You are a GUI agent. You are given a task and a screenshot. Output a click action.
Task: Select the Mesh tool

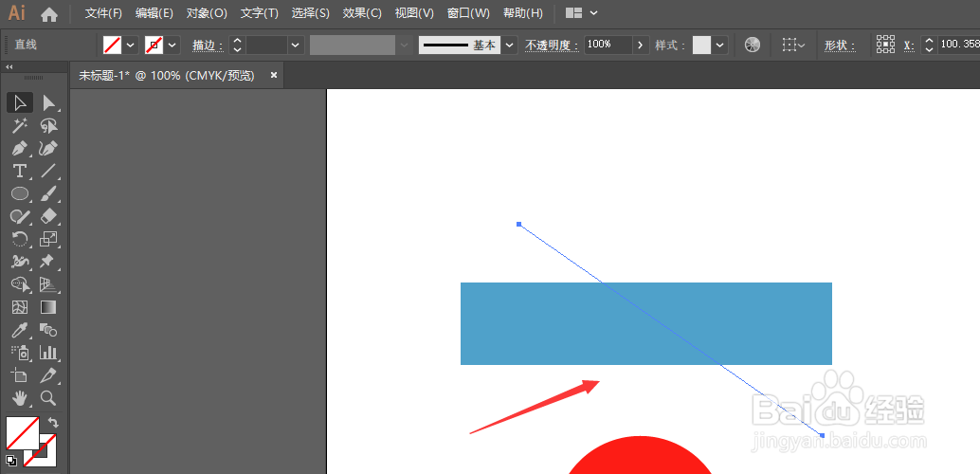coord(20,307)
